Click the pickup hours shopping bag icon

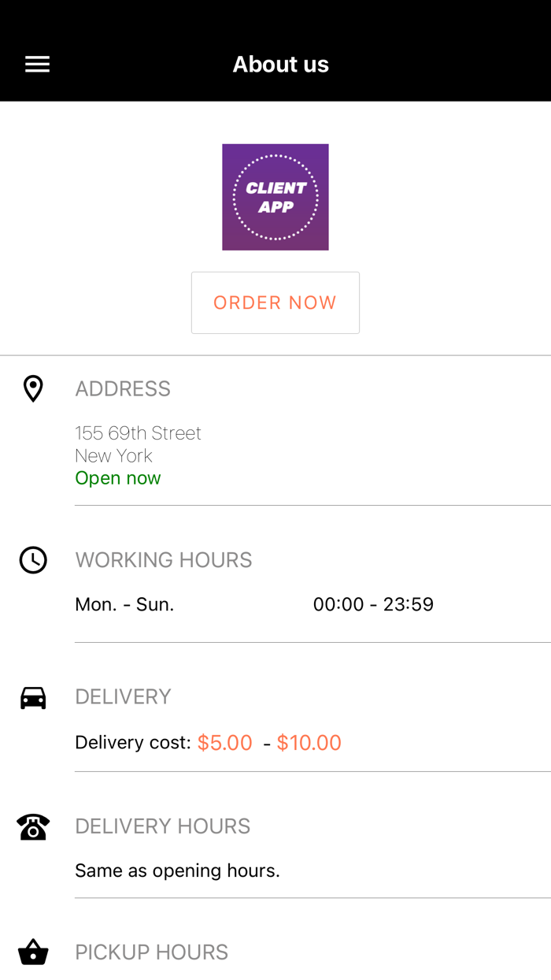(32, 952)
